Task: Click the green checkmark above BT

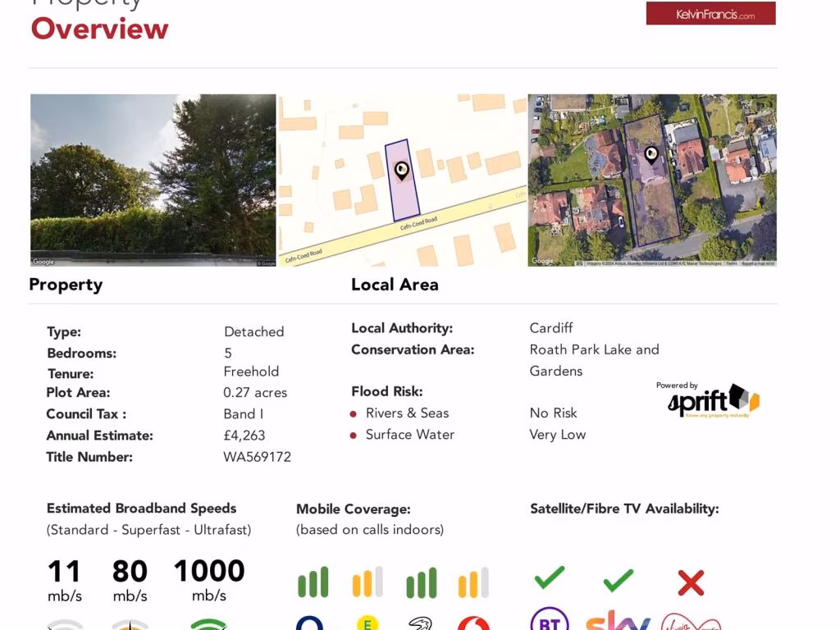Action: point(549,578)
